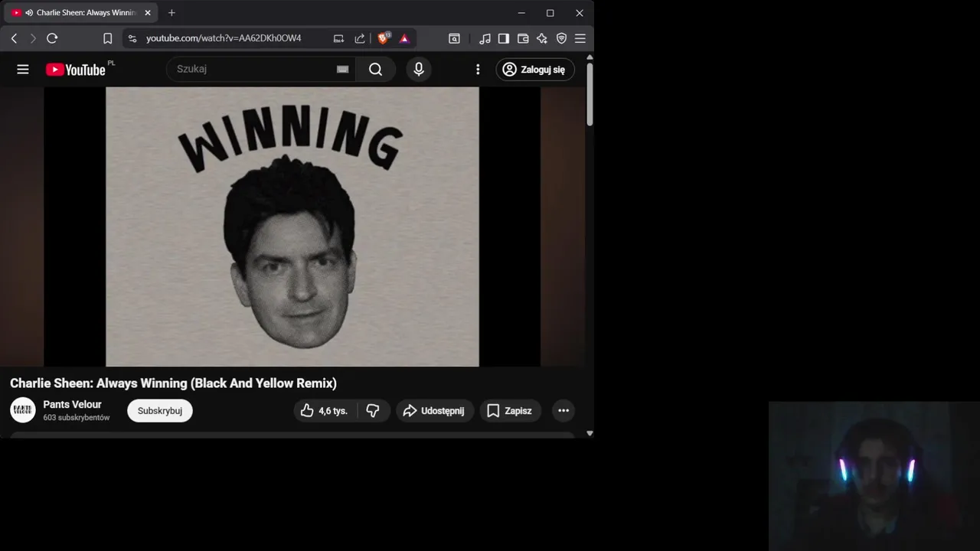This screenshot has height=551, width=980.
Task: Click the Udostępnij share button
Action: (x=435, y=411)
